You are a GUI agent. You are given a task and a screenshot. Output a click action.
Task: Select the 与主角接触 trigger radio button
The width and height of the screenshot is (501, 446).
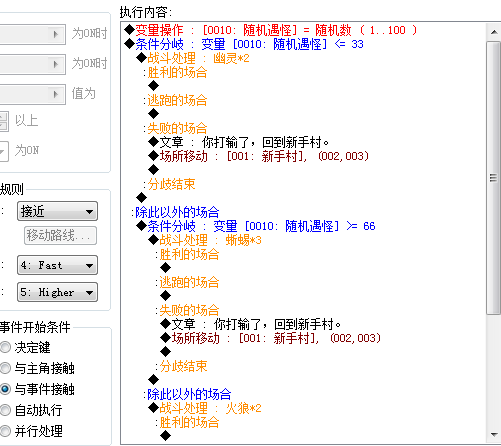[x=5, y=368]
